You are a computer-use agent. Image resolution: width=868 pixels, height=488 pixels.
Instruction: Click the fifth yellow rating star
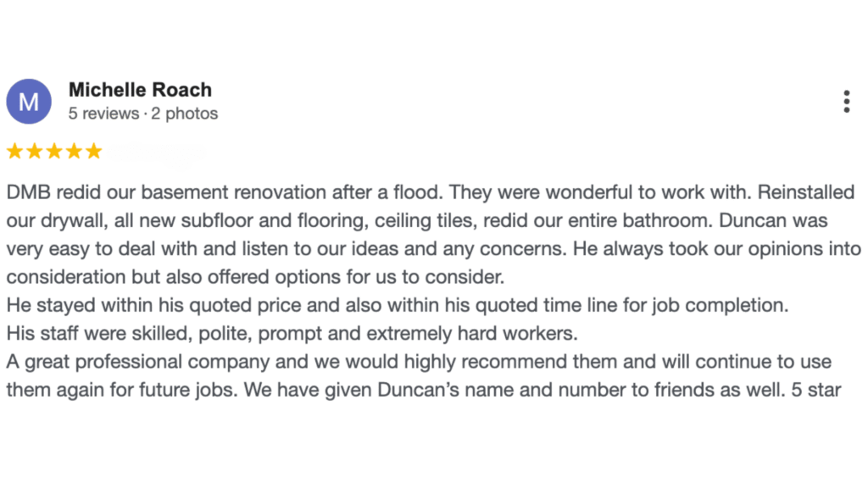93,151
